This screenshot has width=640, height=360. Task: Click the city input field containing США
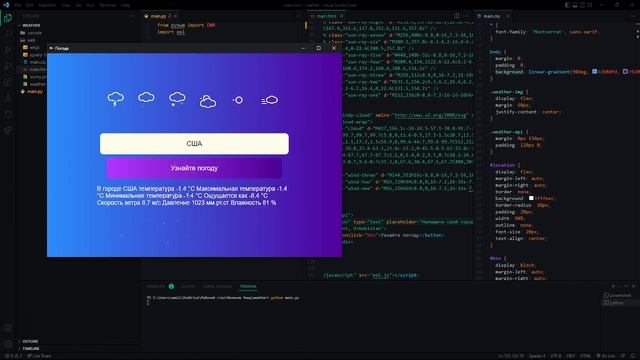point(194,144)
